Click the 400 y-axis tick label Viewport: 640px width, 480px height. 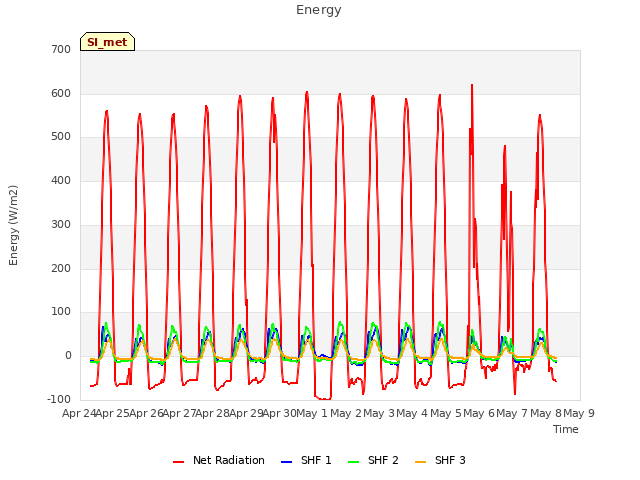pos(61,180)
